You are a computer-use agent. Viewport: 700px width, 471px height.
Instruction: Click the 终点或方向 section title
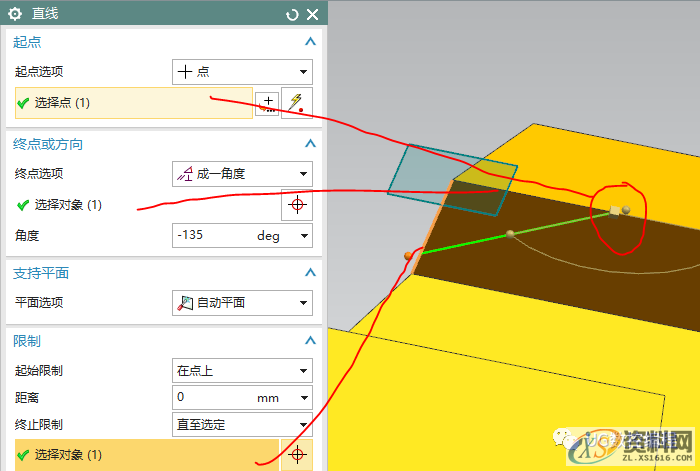coord(48,144)
